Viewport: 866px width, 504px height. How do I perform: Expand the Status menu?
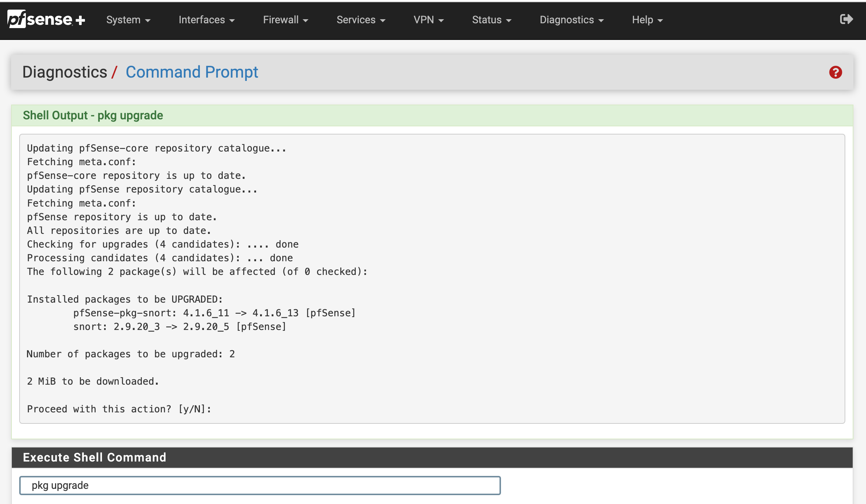(492, 20)
